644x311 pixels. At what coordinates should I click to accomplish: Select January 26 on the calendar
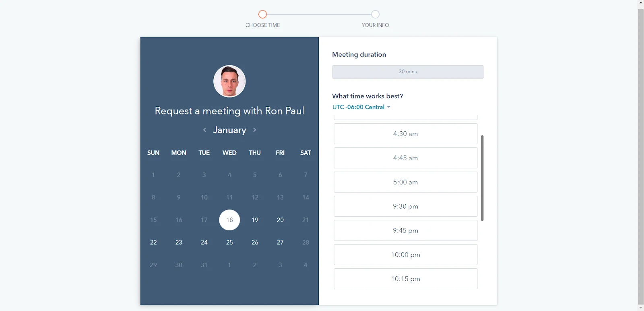(255, 243)
